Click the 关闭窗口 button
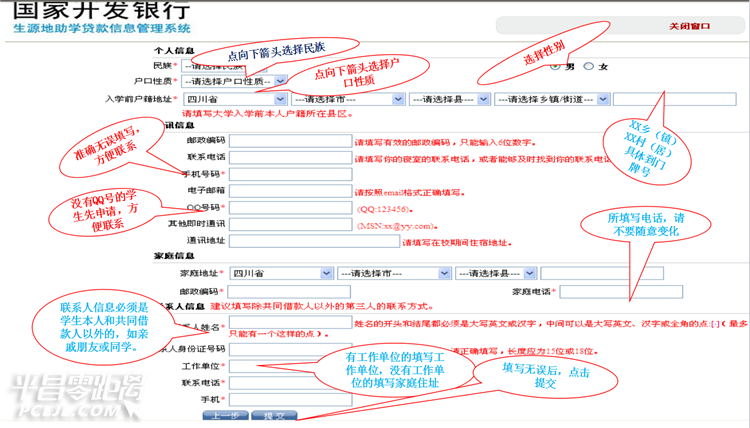Viewport: 750px width, 428px height. point(689,26)
